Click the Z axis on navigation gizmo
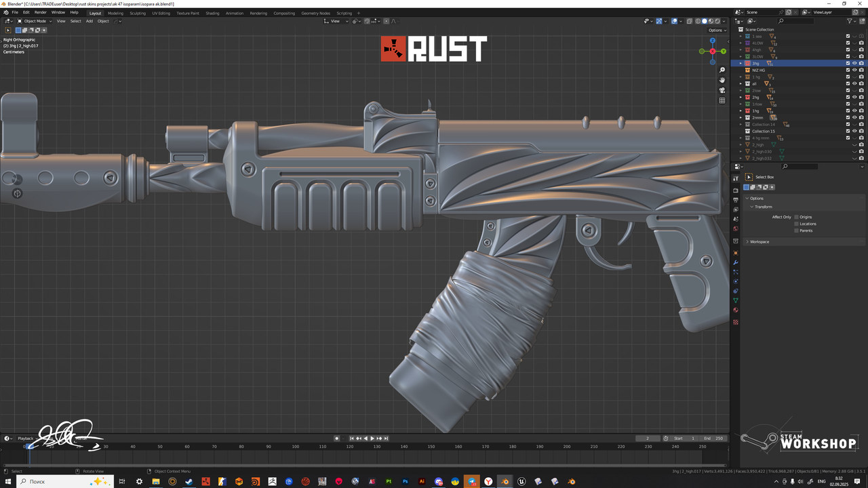 pyautogui.click(x=713, y=41)
